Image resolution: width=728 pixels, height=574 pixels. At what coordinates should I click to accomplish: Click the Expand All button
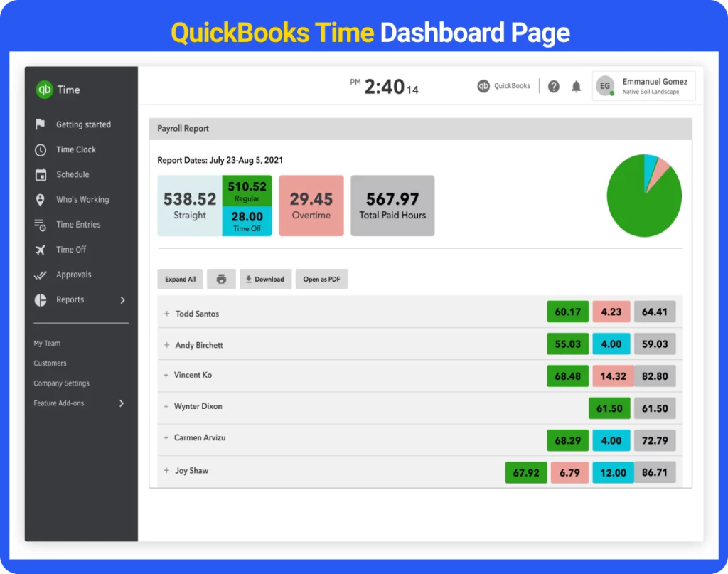[180, 279]
